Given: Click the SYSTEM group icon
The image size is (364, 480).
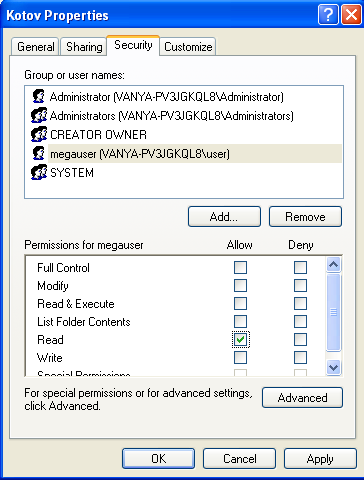Looking at the screenshot, I should pos(39,172).
